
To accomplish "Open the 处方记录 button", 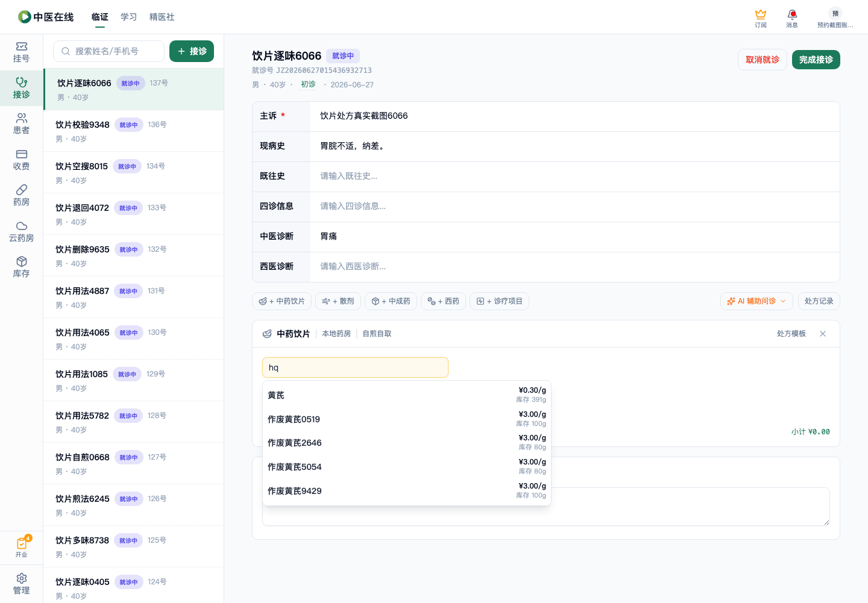I will pyautogui.click(x=819, y=301).
